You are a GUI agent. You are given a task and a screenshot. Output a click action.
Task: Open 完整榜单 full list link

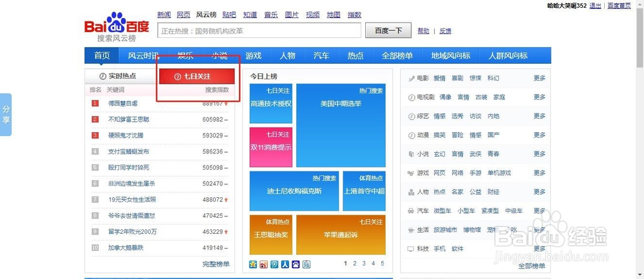coord(216,264)
